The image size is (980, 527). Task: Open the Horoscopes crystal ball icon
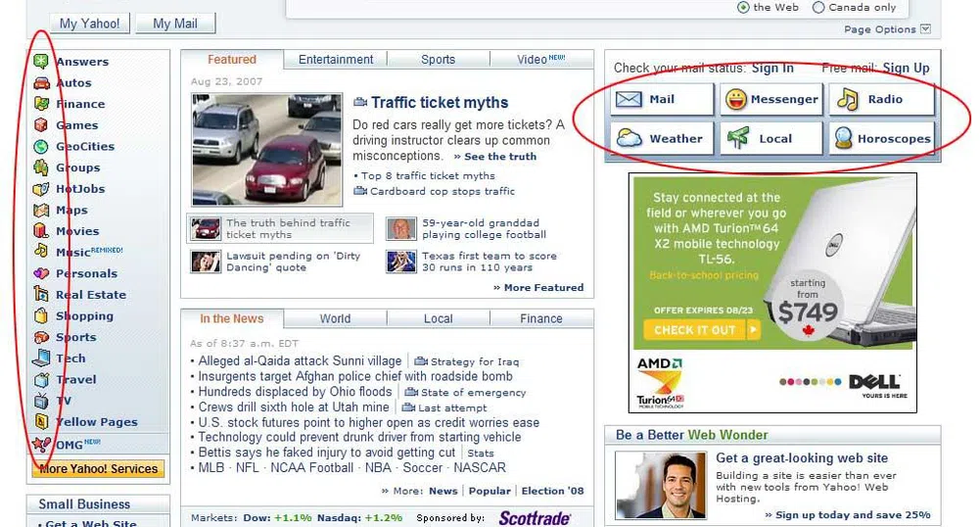[x=844, y=138]
